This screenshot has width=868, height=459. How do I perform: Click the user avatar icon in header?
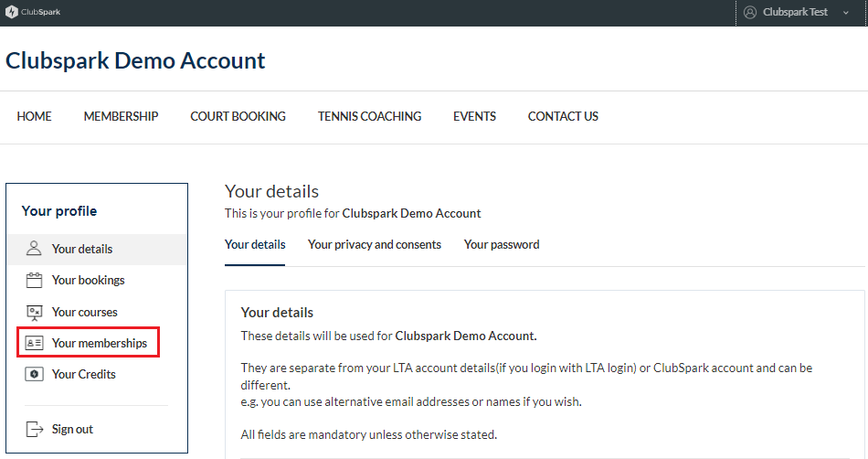(750, 12)
